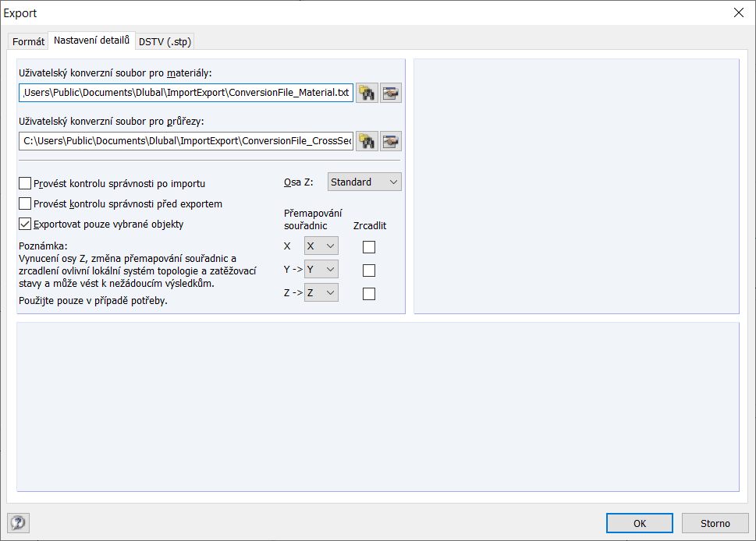Enable 'Provést kontrolu správnosti před exportem' checkbox

pyautogui.click(x=25, y=204)
